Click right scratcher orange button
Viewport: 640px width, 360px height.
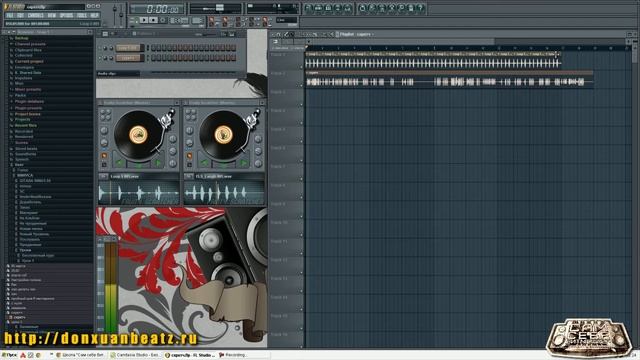[x=189, y=156]
